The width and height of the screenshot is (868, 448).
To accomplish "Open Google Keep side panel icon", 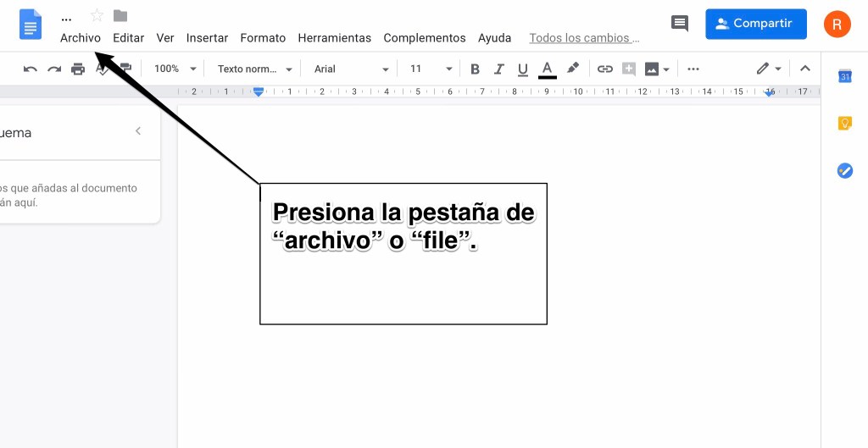I will point(844,124).
